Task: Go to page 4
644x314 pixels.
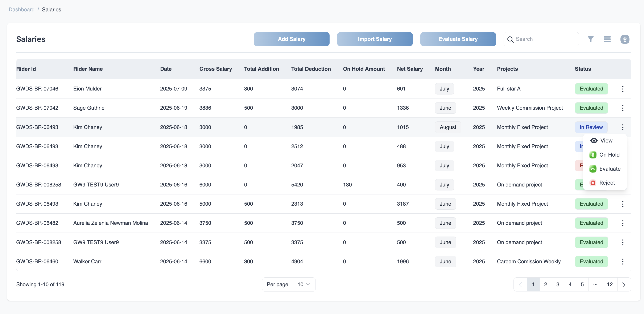Action: click(x=570, y=285)
